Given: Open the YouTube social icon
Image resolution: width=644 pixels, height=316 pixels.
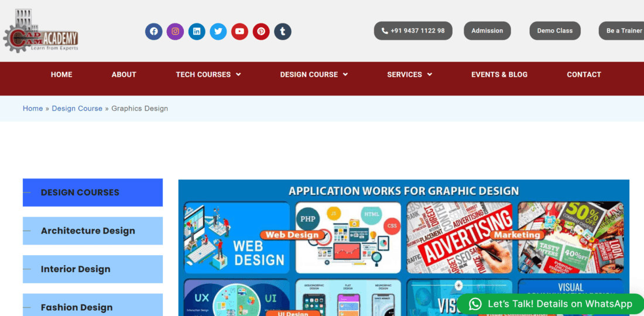Looking at the screenshot, I should pyautogui.click(x=239, y=31).
